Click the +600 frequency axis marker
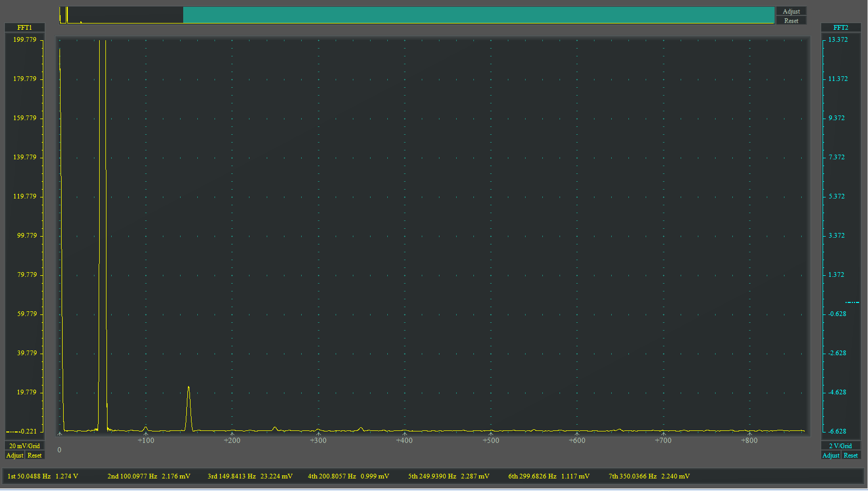This screenshot has width=868, height=491. [577, 440]
